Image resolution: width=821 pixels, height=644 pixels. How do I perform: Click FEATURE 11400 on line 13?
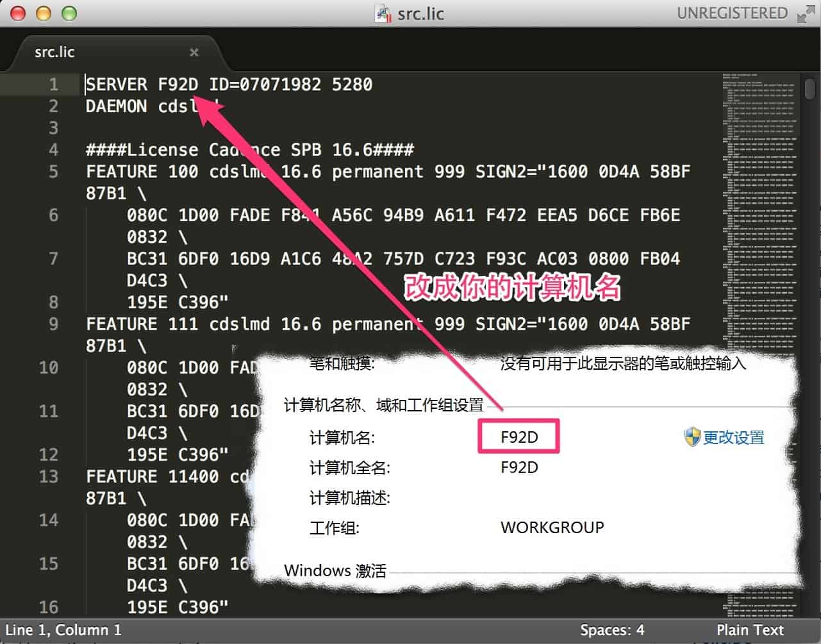tap(153, 477)
